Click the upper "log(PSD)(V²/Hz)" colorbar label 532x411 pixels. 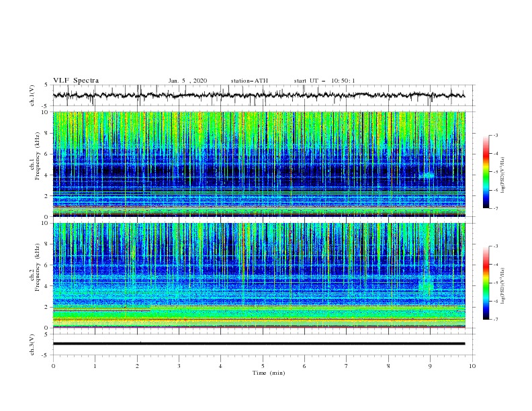point(503,175)
